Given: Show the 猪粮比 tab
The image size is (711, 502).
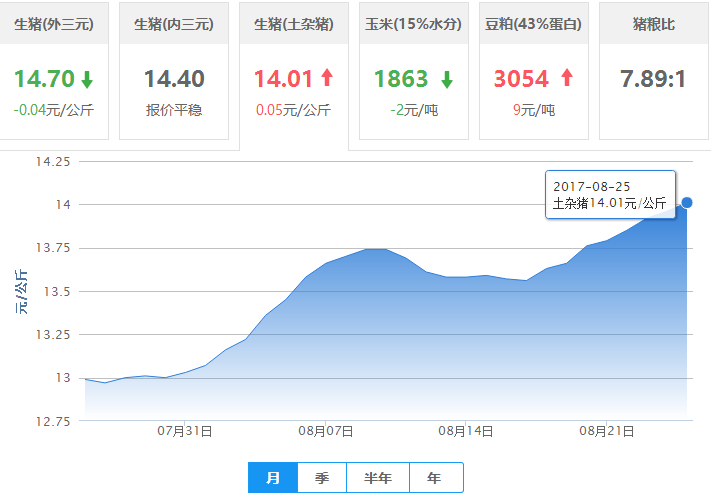Looking at the screenshot, I should tap(654, 24).
